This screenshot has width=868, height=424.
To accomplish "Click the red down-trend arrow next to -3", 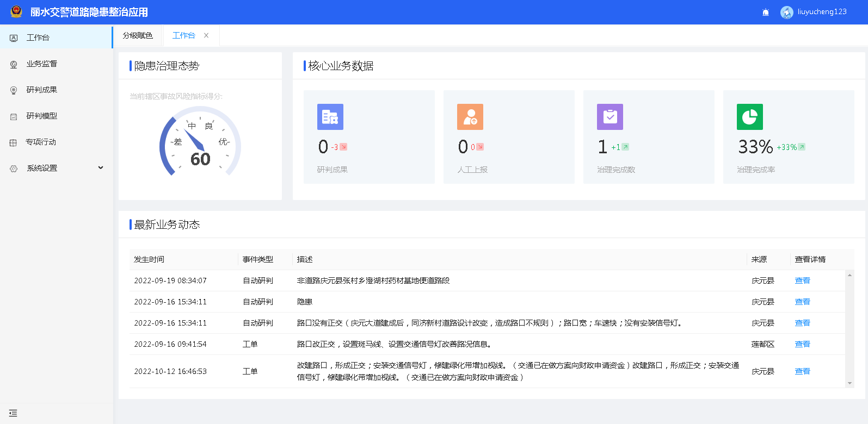I will click(x=343, y=147).
